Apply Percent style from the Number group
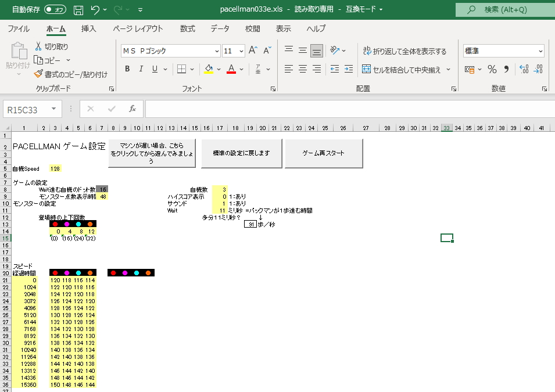 pyautogui.click(x=493, y=69)
